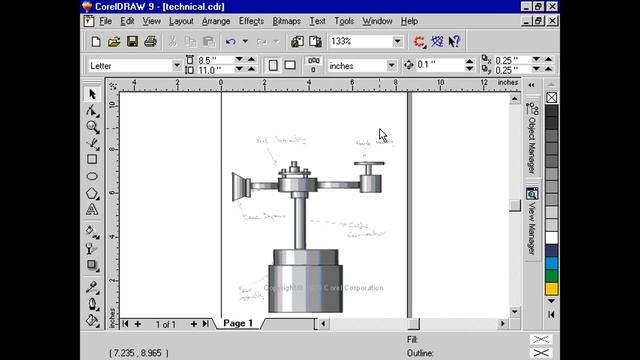The width and height of the screenshot is (640, 360).
Task: Select the Shape tool
Action: [92, 111]
